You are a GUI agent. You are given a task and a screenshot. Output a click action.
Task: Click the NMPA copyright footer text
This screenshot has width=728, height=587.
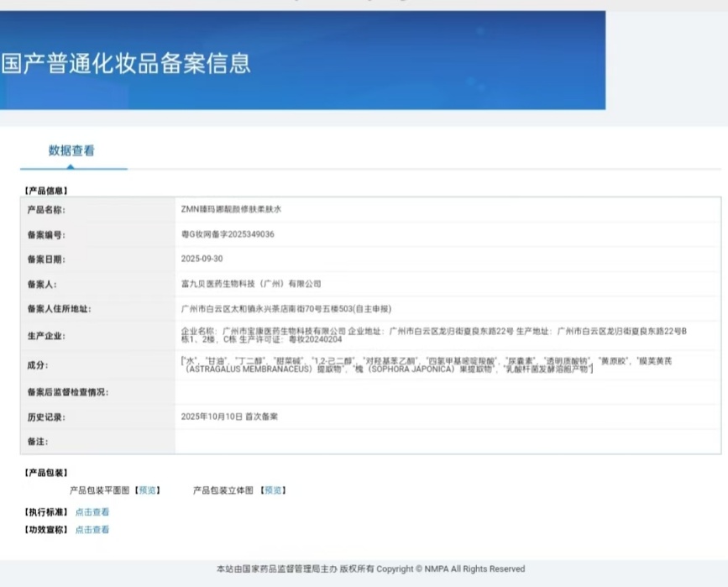tap(370, 569)
